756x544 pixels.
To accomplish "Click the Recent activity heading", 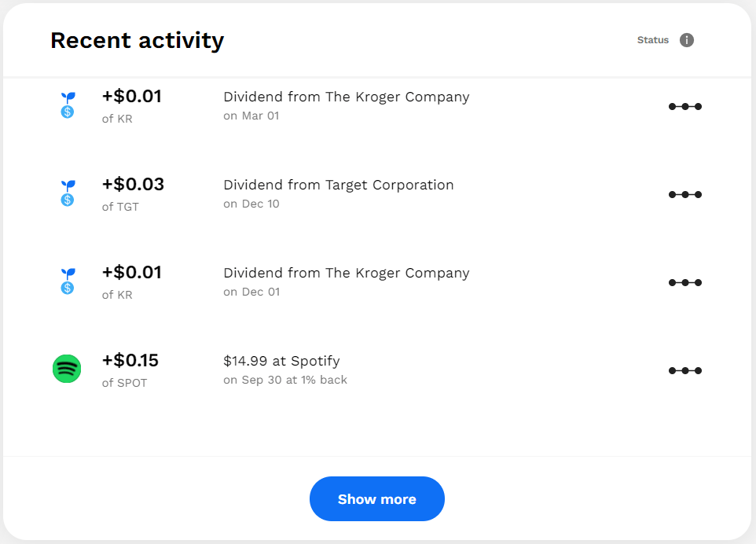I will click(x=138, y=40).
